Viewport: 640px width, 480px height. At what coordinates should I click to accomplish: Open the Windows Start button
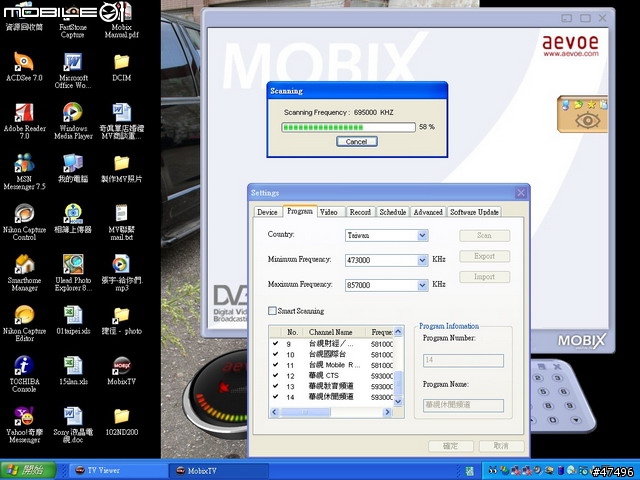tap(28, 470)
